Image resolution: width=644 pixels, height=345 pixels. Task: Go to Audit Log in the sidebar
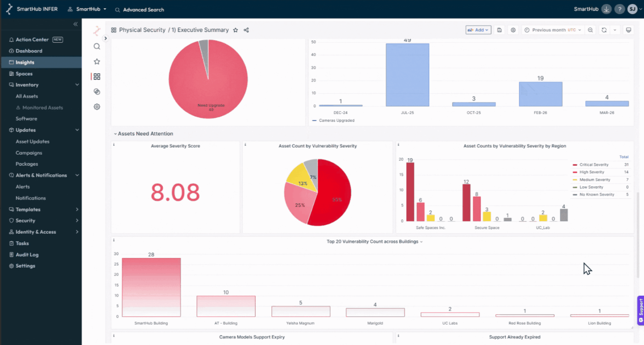[x=27, y=254]
